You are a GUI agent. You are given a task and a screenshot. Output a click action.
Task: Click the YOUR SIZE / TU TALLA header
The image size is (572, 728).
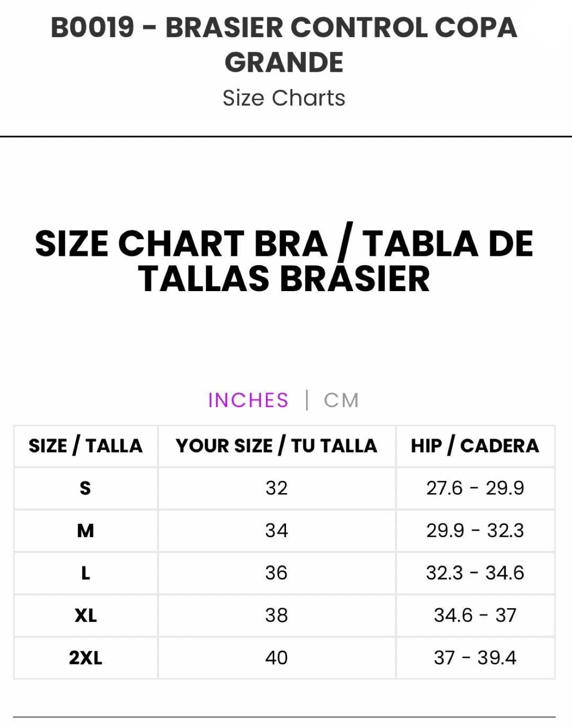[276, 446]
